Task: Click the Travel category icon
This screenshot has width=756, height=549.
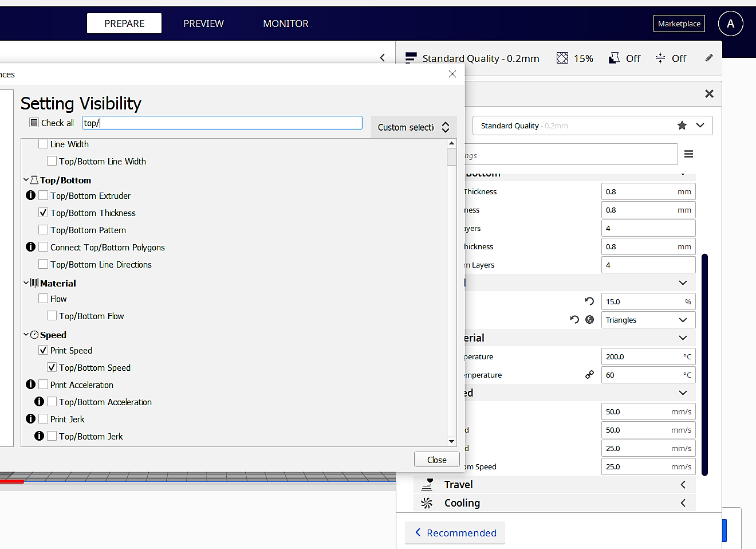Action: click(427, 485)
